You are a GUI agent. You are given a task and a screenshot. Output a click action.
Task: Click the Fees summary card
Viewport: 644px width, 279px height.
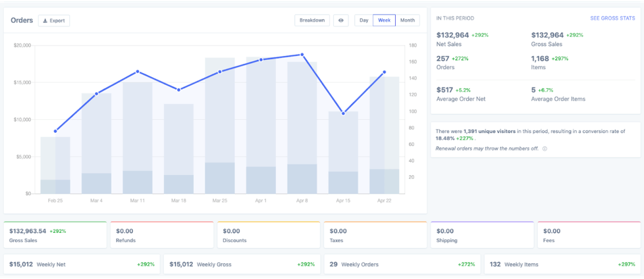click(x=588, y=235)
